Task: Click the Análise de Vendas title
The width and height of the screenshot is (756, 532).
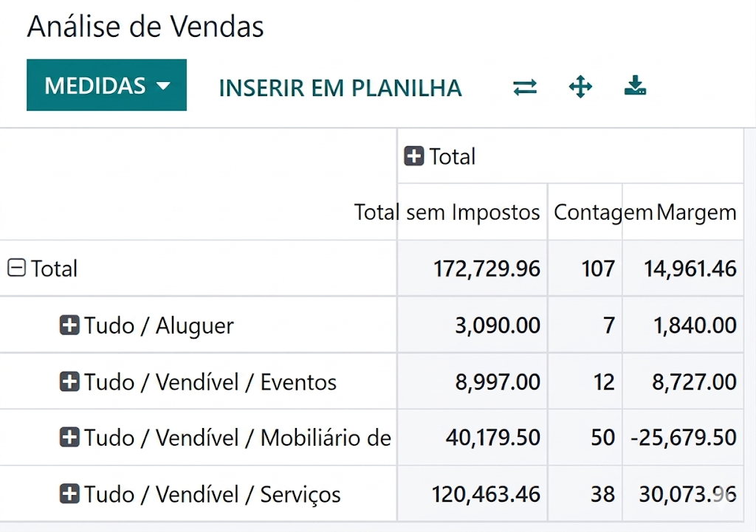Action: coord(145,27)
